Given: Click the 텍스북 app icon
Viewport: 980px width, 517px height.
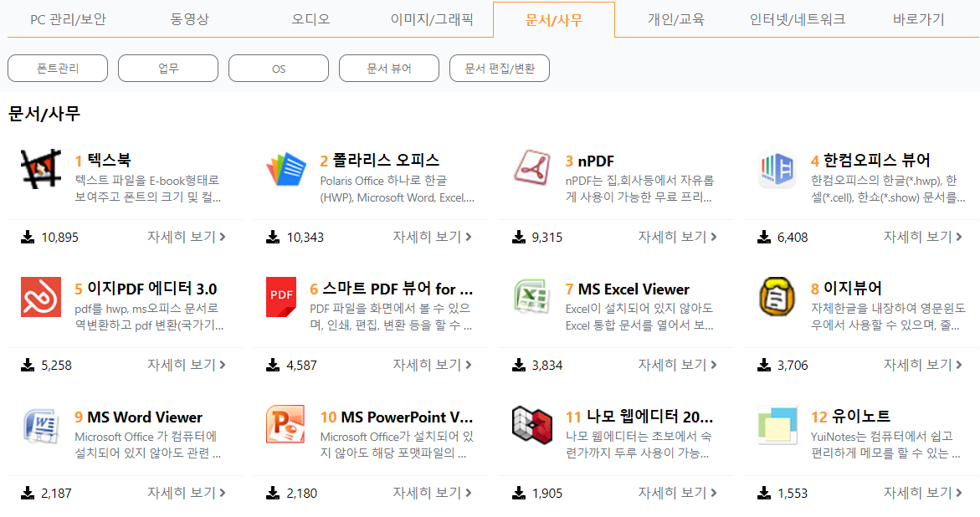Looking at the screenshot, I should pos(41,169).
